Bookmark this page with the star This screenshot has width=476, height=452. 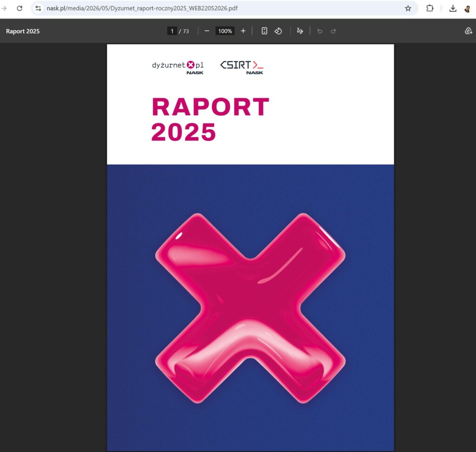pos(408,8)
